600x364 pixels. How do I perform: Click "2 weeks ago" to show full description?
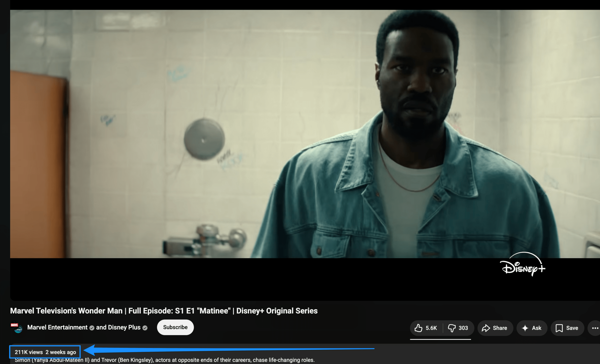pyautogui.click(x=61, y=352)
